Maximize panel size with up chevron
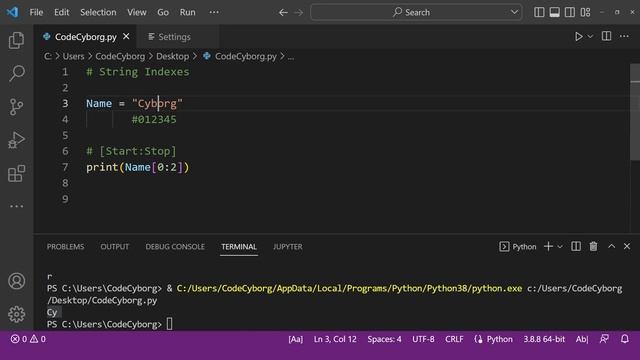Viewport: 640px width, 360px height. coord(611,246)
